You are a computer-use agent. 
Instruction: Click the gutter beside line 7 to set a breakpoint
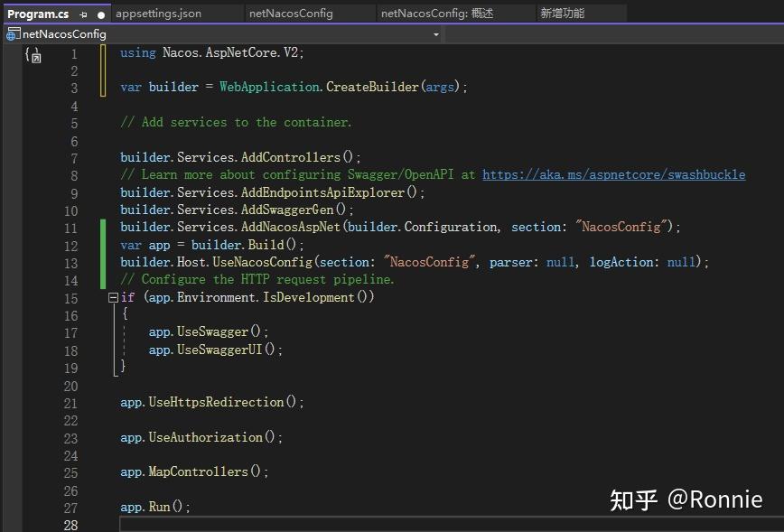point(14,157)
